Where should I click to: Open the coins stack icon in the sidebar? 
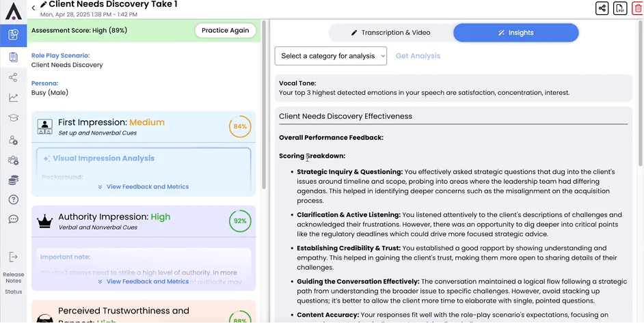click(x=13, y=180)
